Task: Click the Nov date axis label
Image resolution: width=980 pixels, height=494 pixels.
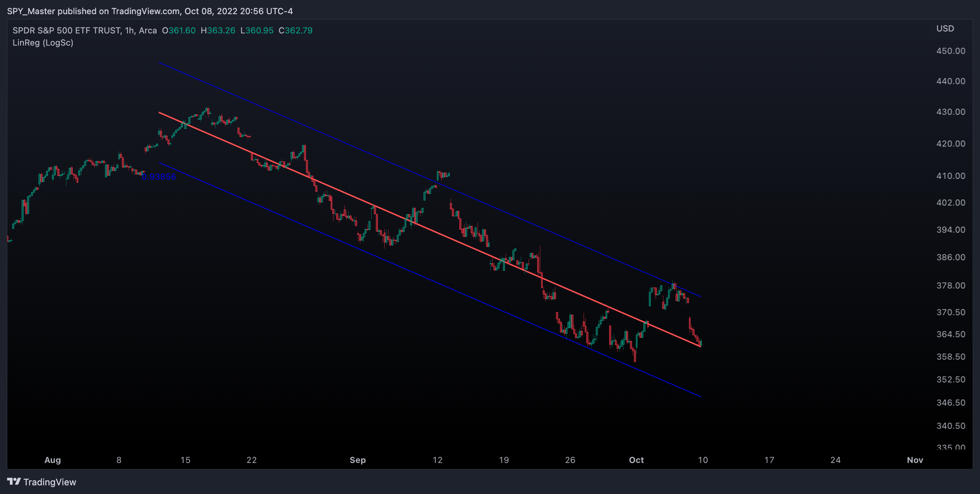Action: coord(915,460)
